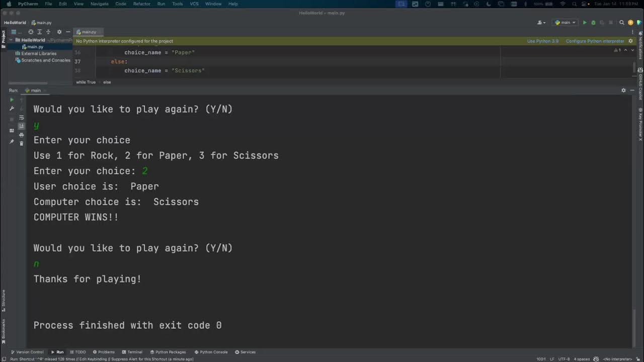
Task: Rerun main from the Run panel
Action: pyautogui.click(x=12, y=100)
